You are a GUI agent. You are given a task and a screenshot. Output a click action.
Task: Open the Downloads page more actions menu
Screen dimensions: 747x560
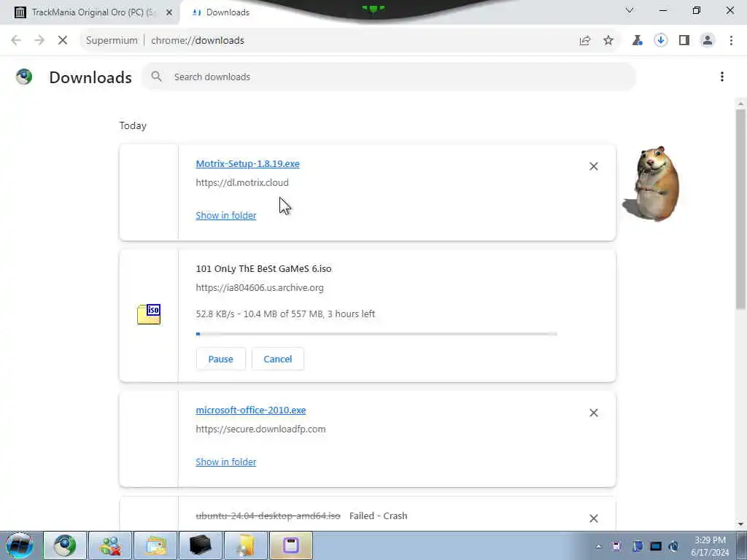coord(722,77)
